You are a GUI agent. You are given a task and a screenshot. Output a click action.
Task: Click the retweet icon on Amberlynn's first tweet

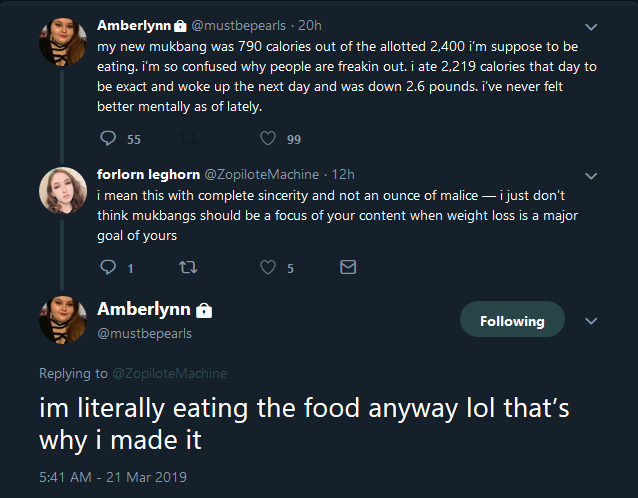[x=188, y=139]
